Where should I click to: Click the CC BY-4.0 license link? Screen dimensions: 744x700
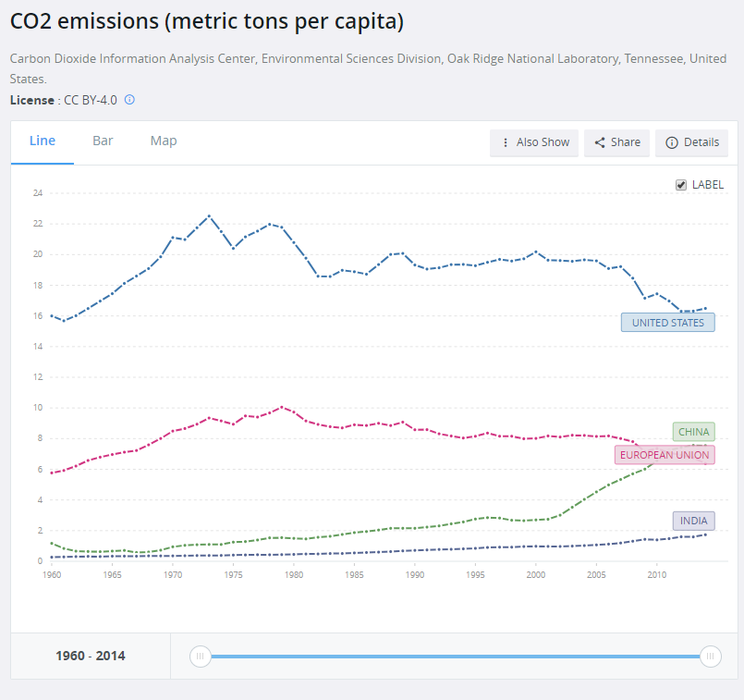pos(90,100)
